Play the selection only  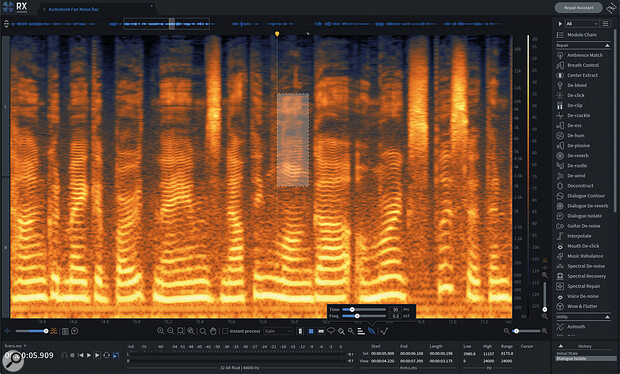coord(97,355)
